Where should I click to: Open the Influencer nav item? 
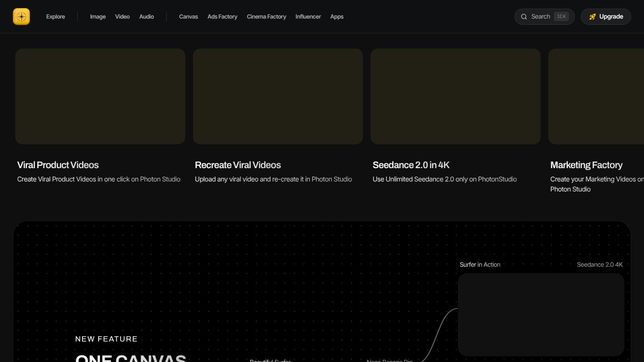pos(308,17)
